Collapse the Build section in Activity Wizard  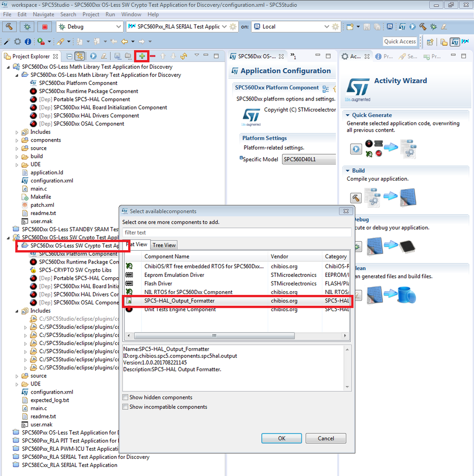coord(348,171)
